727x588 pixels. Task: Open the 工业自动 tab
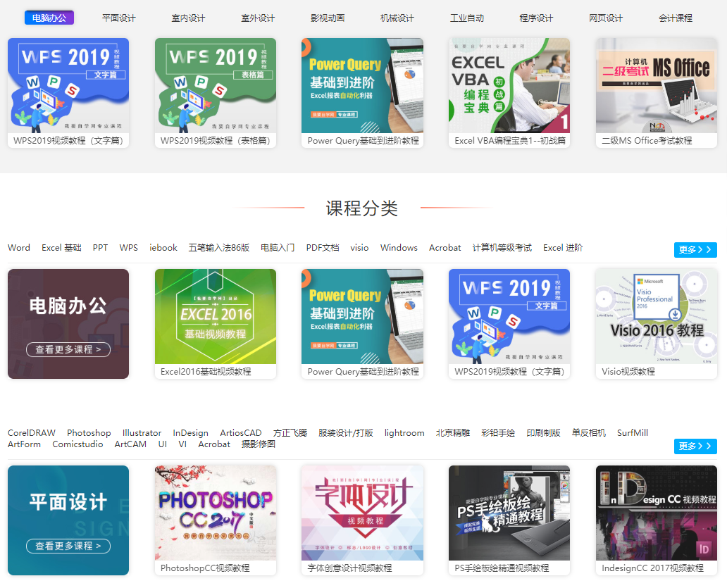[x=467, y=18]
